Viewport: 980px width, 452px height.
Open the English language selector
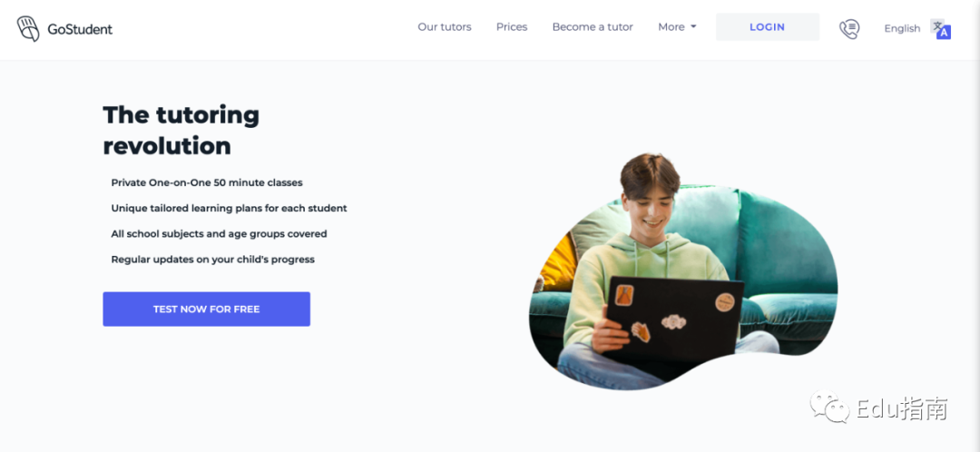pyautogui.click(x=902, y=29)
